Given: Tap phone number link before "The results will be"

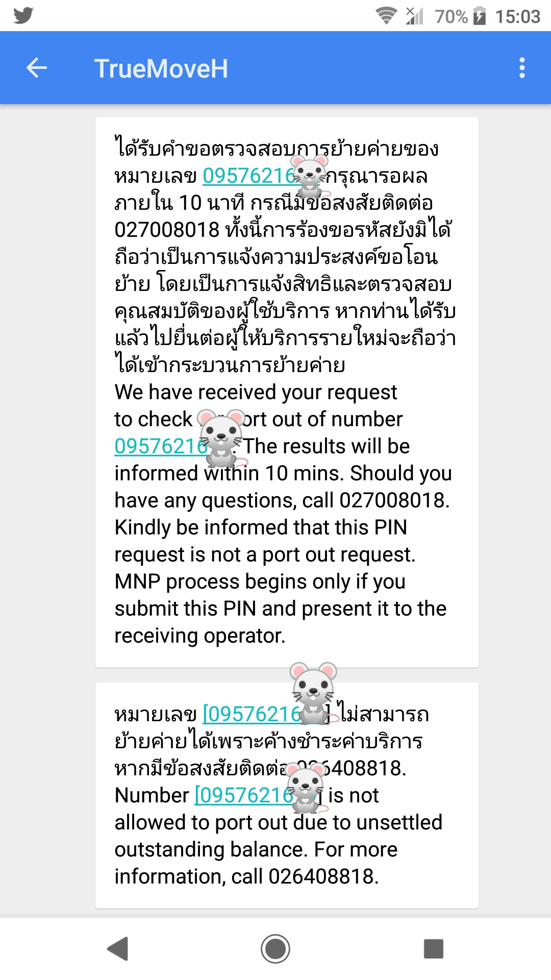Looking at the screenshot, I should (x=159, y=447).
